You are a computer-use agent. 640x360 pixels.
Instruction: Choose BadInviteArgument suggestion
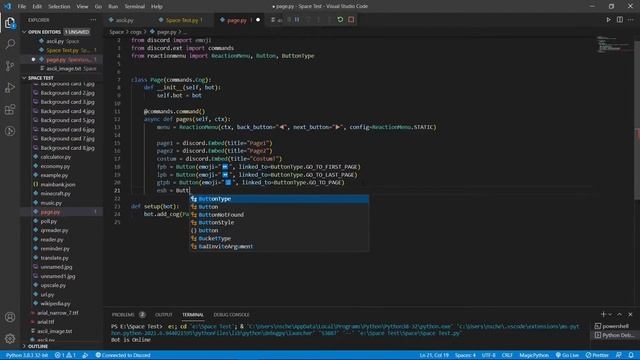[x=279, y=246]
